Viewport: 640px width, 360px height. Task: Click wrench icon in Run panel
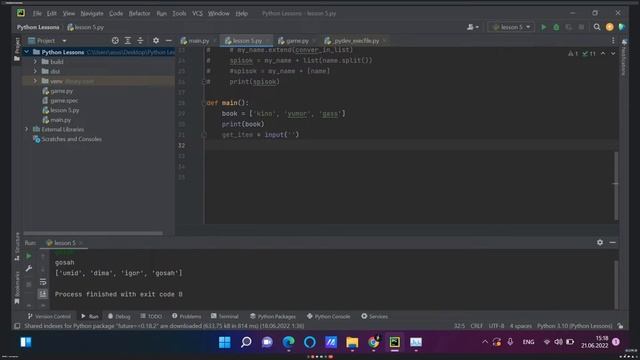point(29,269)
